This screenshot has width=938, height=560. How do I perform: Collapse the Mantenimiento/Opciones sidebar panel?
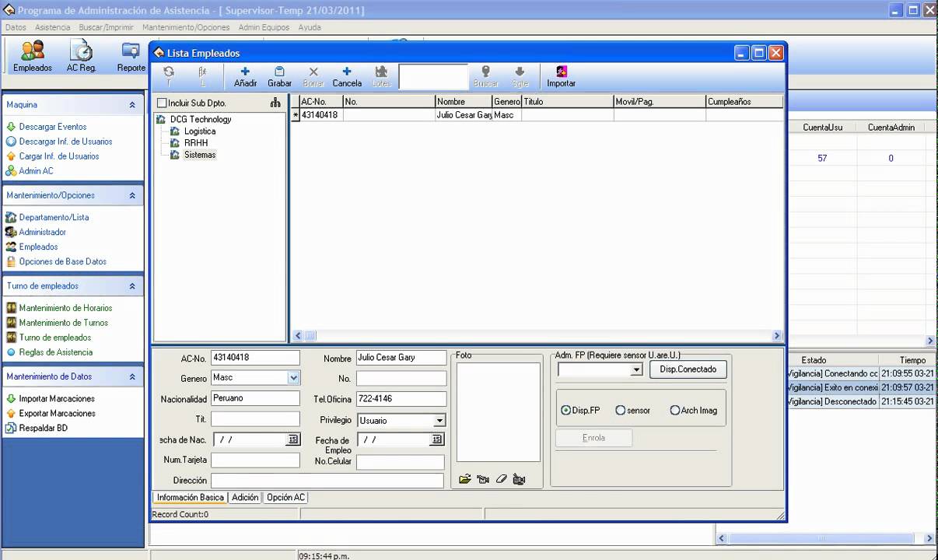coord(132,196)
